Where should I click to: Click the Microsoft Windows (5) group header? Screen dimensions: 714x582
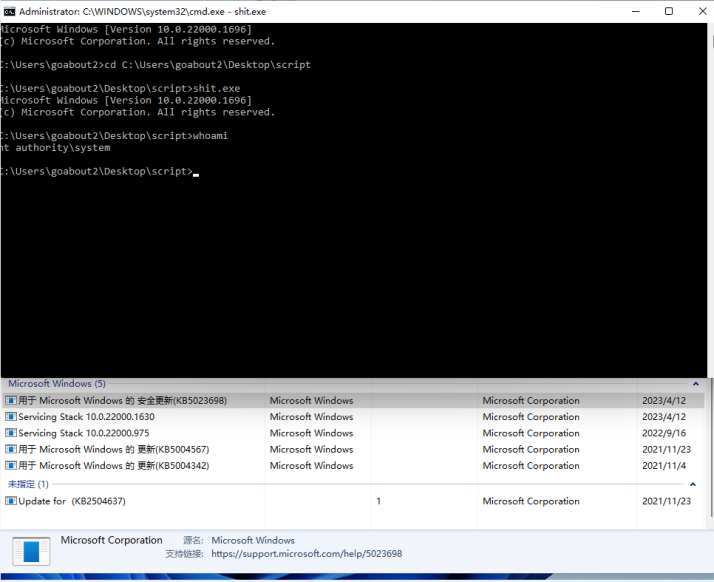coord(57,383)
